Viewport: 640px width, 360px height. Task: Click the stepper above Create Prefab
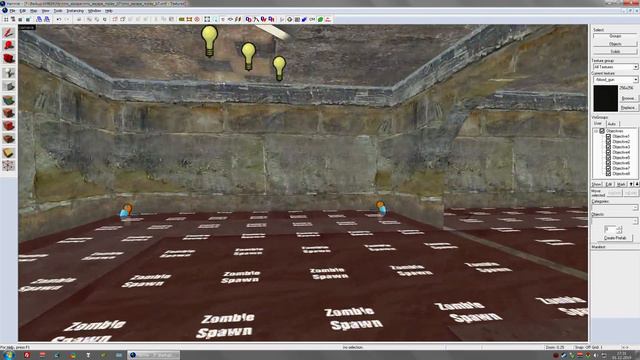(619, 230)
